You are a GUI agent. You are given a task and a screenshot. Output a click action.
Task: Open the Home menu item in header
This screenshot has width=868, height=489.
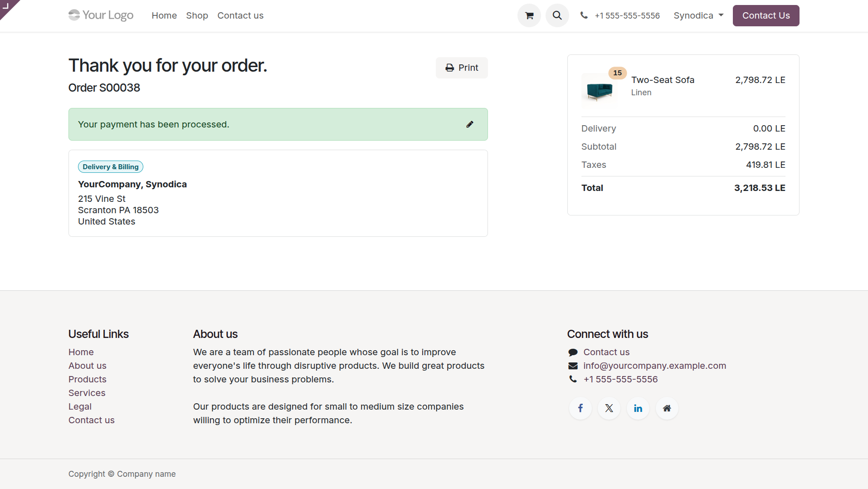click(x=164, y=15)
